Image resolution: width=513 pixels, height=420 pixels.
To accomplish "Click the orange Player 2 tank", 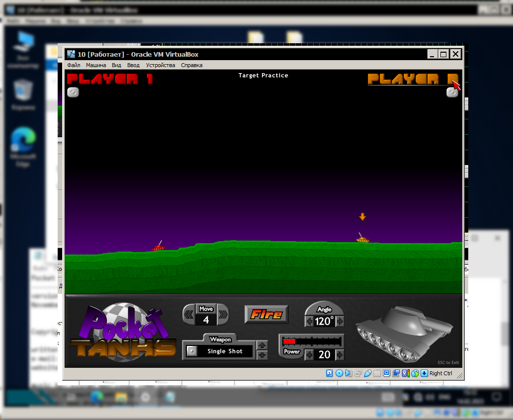I will coord(362,239).
